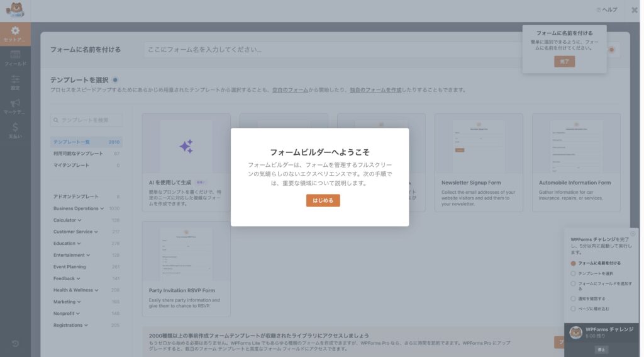Open the マーケティング megaphone icon

click(x=15, y=104)
